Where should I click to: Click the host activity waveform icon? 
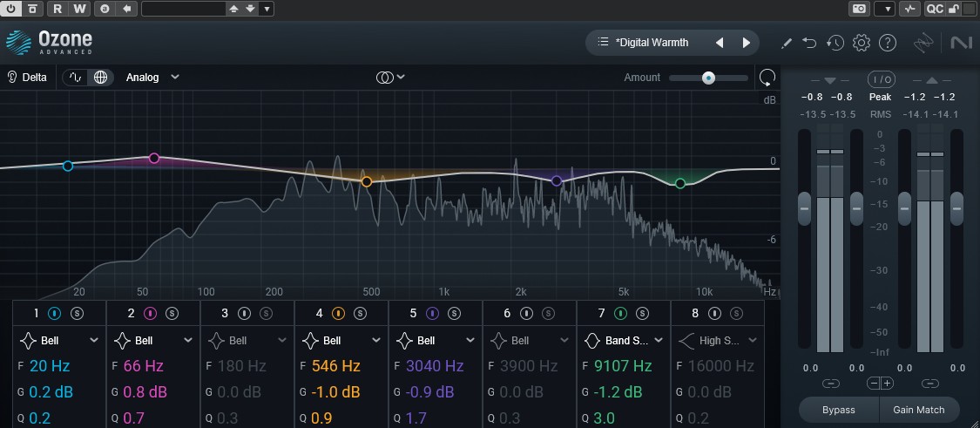click(x=909, y=9)
